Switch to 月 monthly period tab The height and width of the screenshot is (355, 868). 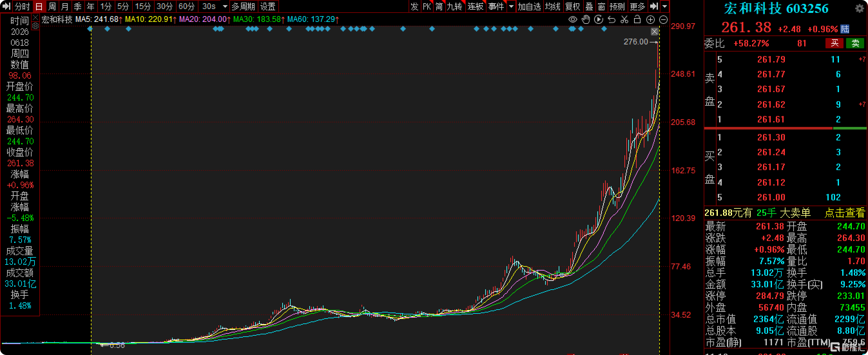(65, 6)
